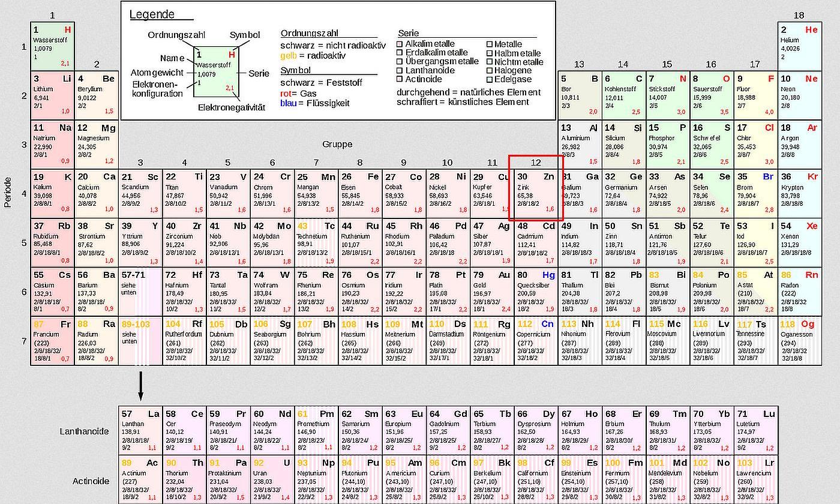Click the downward arrow pointing to lanthanoids
840x504 pixels.
point(140,386)
